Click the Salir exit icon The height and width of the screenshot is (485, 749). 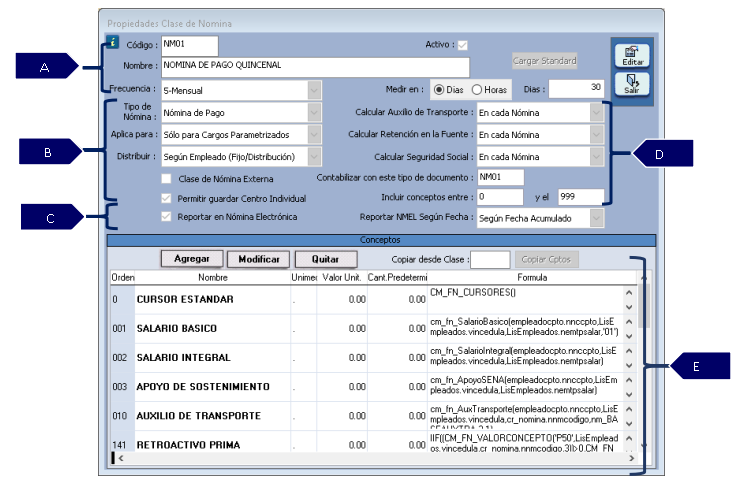click(632, 84)
